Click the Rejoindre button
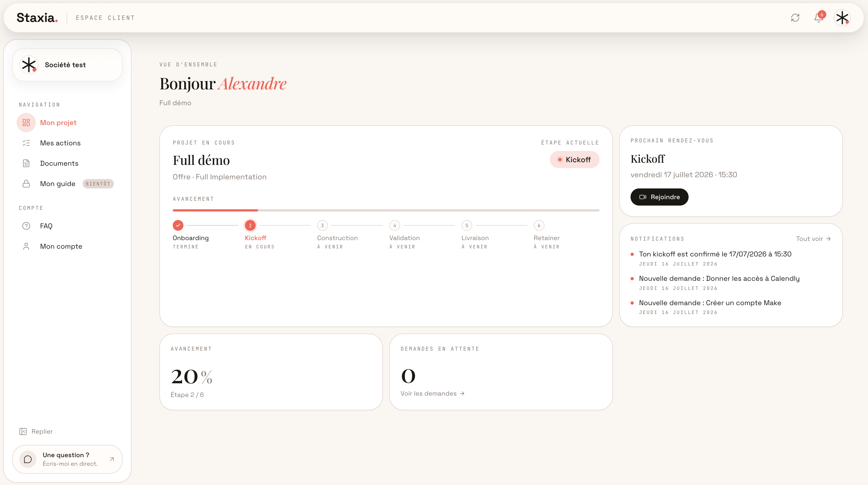 click(659, 197)
